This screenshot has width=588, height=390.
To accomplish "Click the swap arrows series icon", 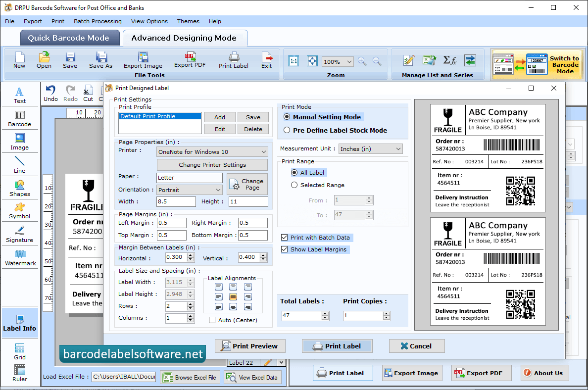I will 470,60.
